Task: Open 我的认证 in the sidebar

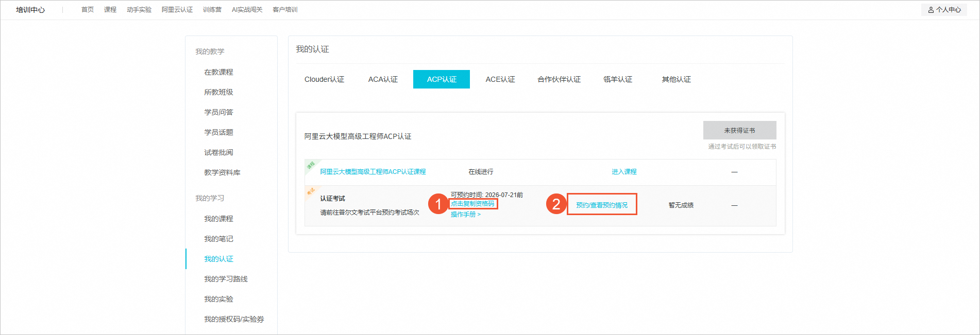Action: [x=218, y=259]
